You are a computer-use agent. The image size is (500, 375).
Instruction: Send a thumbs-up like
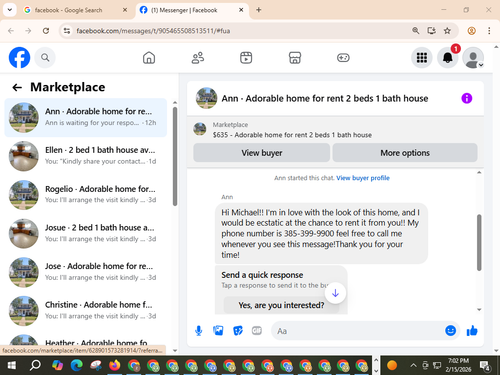472,330
